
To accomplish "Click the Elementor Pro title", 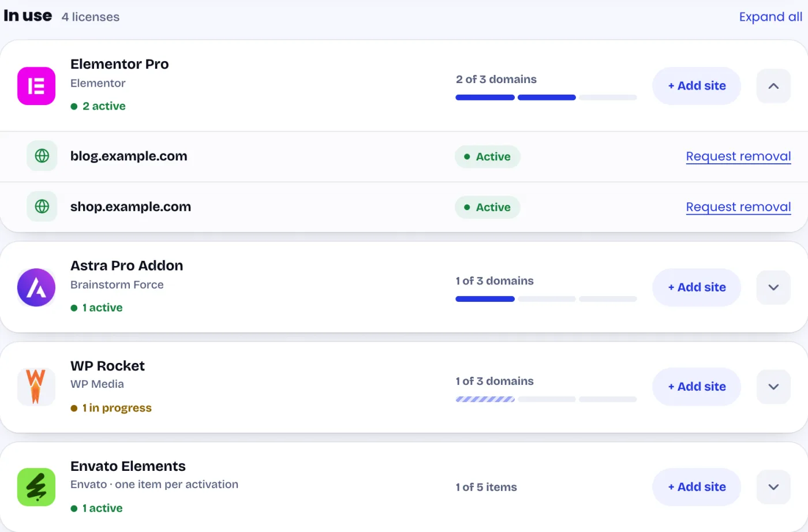I will pyautogui.click(x=119, y=64).
